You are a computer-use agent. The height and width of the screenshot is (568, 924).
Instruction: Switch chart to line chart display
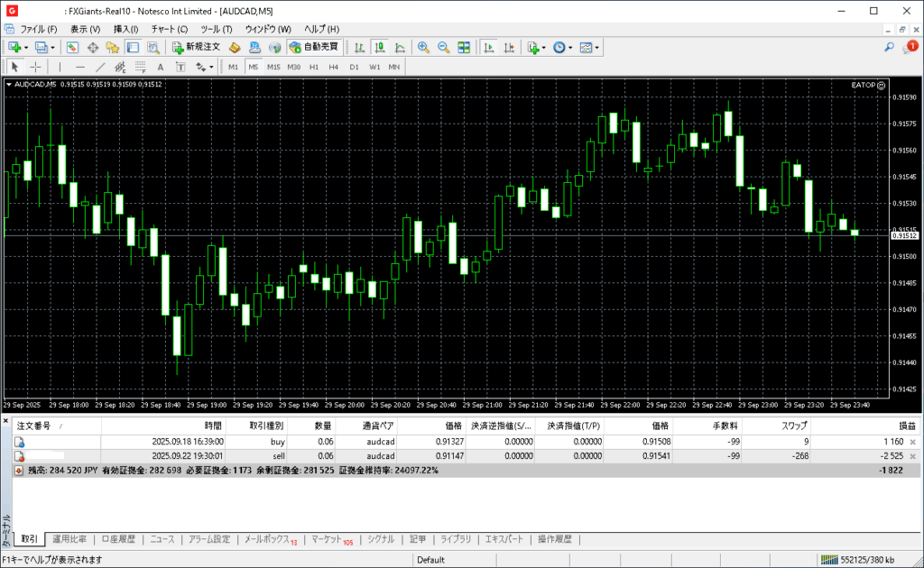click(x=400, y=47)
